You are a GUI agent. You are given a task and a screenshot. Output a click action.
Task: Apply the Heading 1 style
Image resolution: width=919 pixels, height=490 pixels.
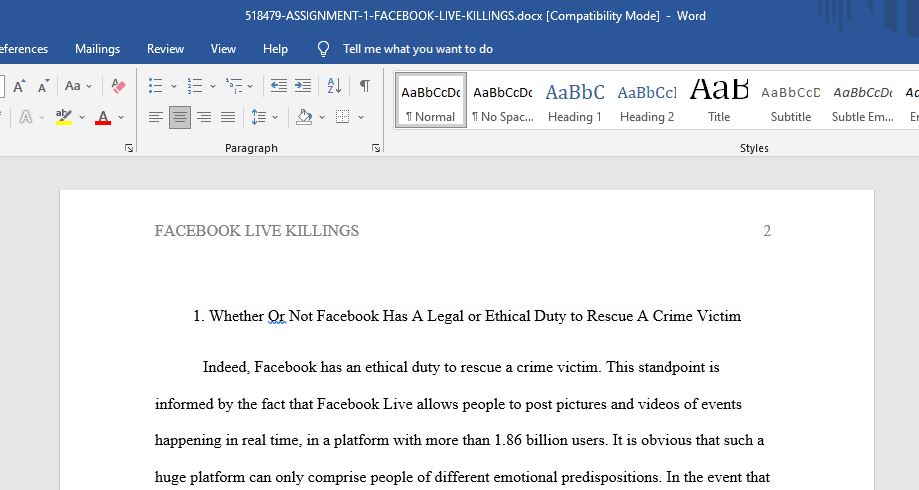(x=575, y=100)
